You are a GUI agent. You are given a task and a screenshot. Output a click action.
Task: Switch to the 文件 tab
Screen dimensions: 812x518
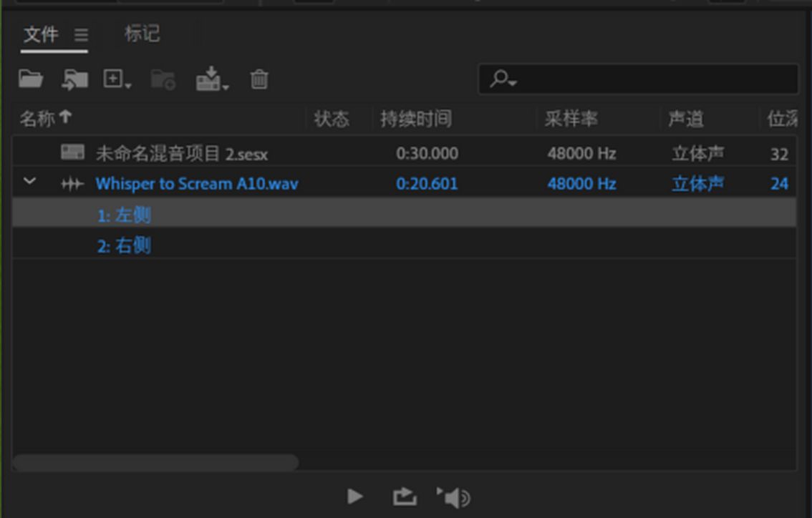tap(41, 34)
